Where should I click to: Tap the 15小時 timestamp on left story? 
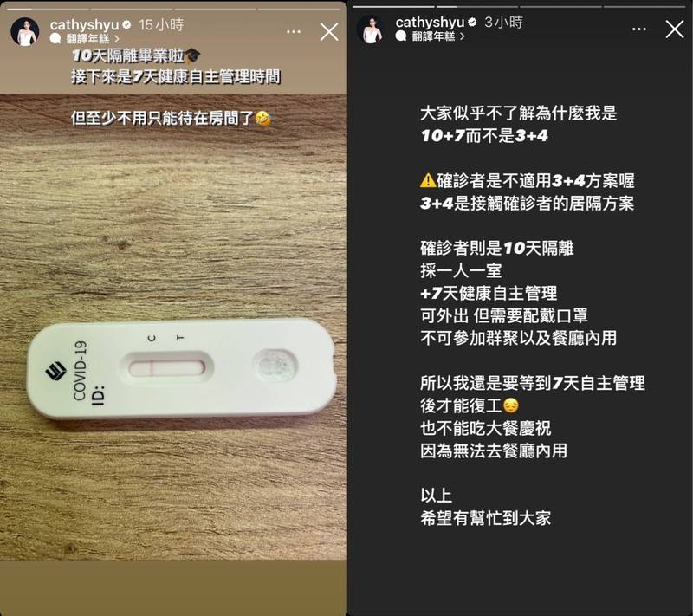(x=161, y=25)
